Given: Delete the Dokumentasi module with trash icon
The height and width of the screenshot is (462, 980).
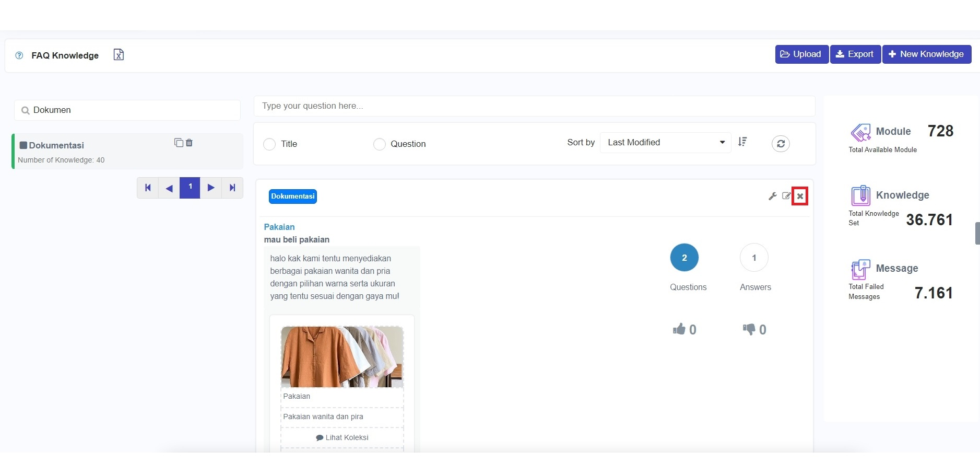Looking at the screenshot, I should point(190,143).
